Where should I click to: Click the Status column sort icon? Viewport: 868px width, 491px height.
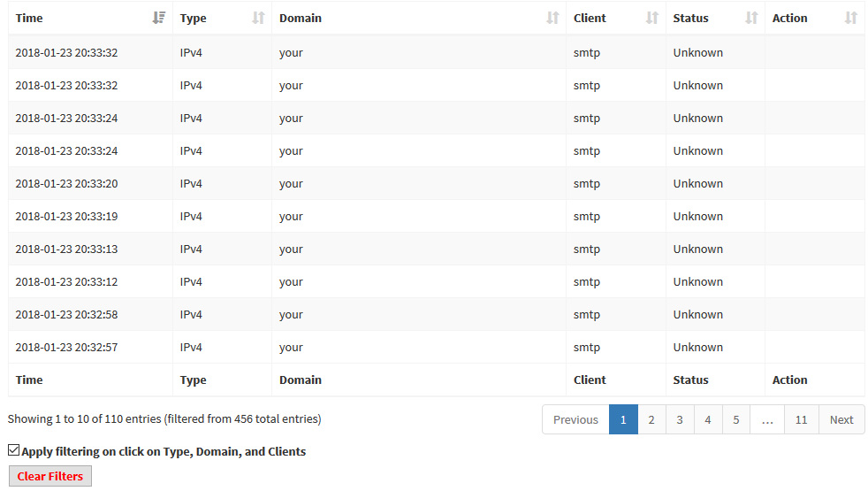[751, 18]
